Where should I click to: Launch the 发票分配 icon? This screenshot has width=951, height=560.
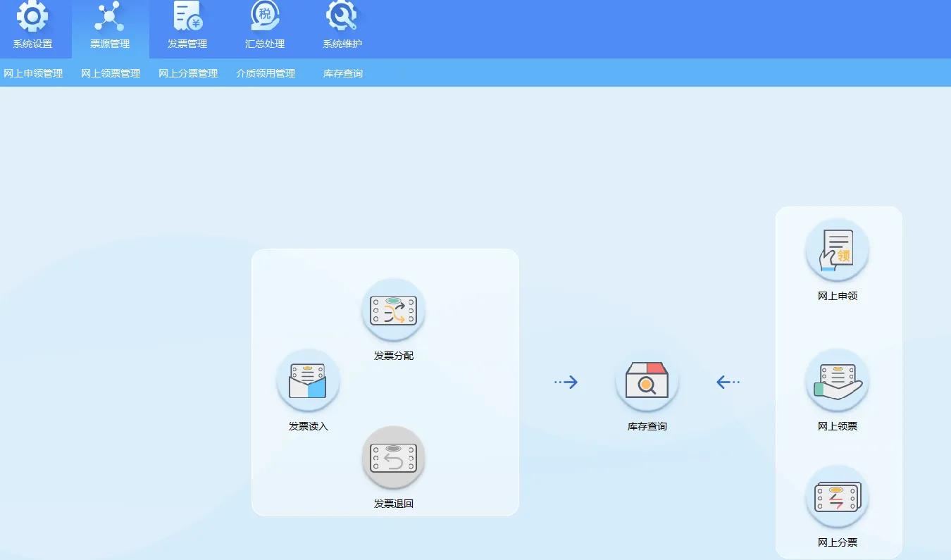point(394,310)
